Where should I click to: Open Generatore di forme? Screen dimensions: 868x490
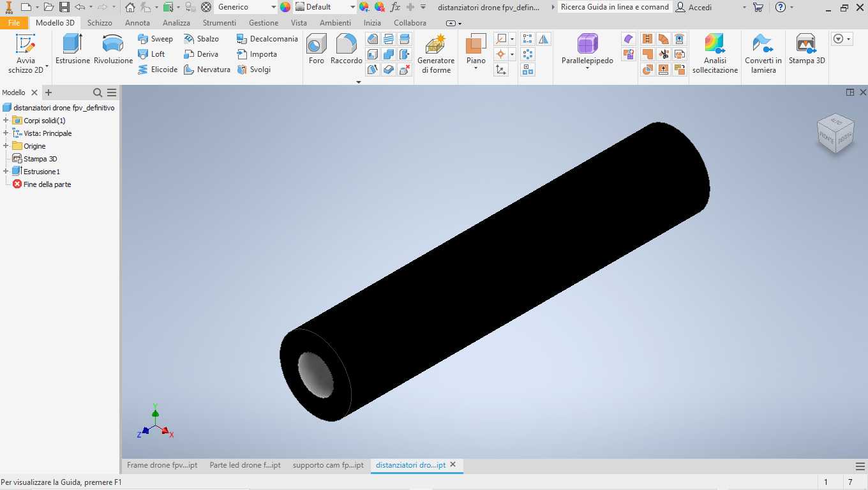tap(436, 54)
